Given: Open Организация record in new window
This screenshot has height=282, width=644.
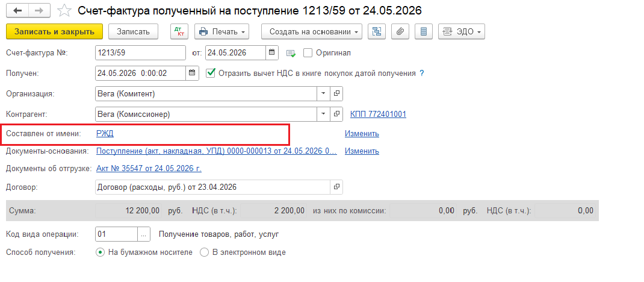Looking at the screenshot, I should (x=336, y=93).
